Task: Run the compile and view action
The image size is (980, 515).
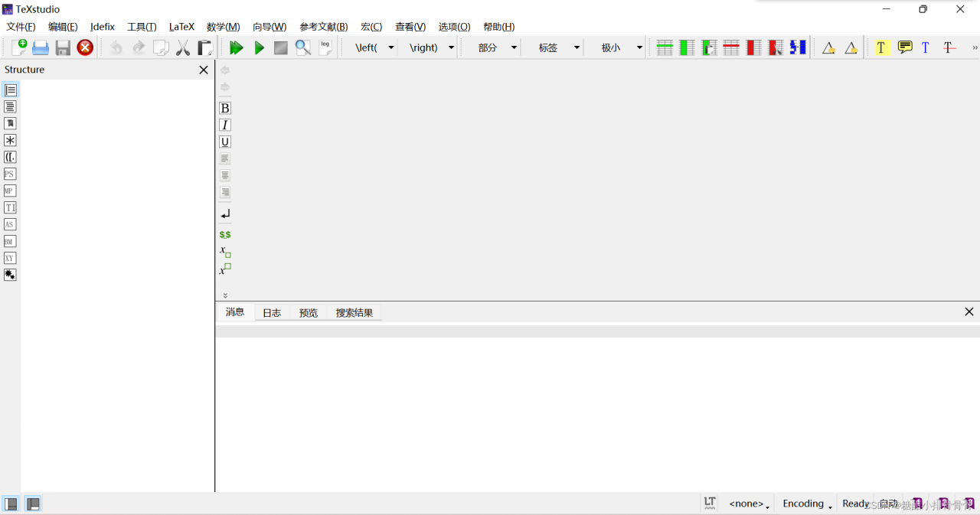Action: tap(237, 47)
